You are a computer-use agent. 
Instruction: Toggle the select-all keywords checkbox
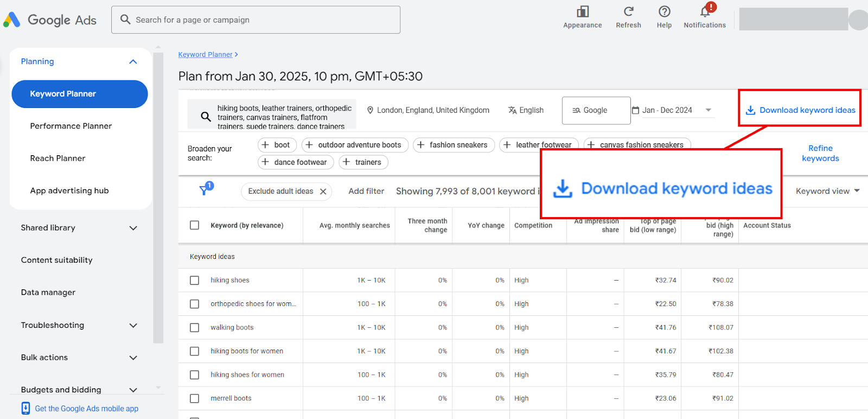(195, 225)
